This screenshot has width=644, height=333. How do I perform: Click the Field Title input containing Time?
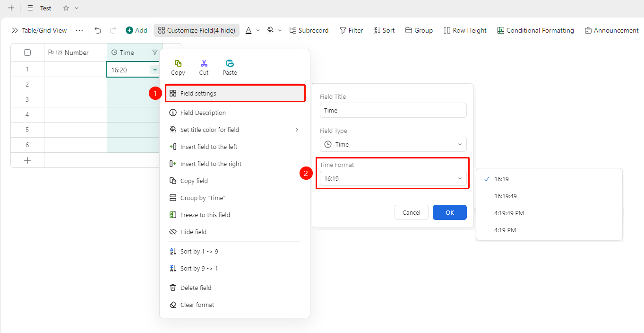pos(393,110)
